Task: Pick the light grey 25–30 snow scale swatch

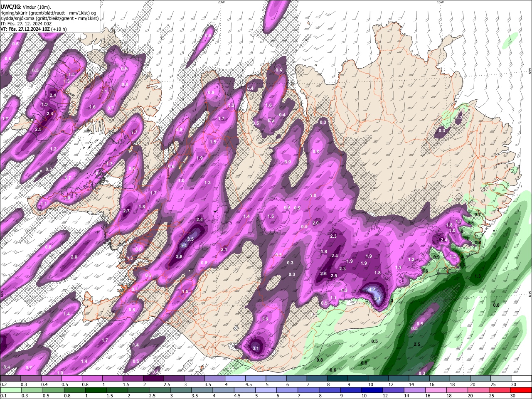Action: click(x=500, y=378)
